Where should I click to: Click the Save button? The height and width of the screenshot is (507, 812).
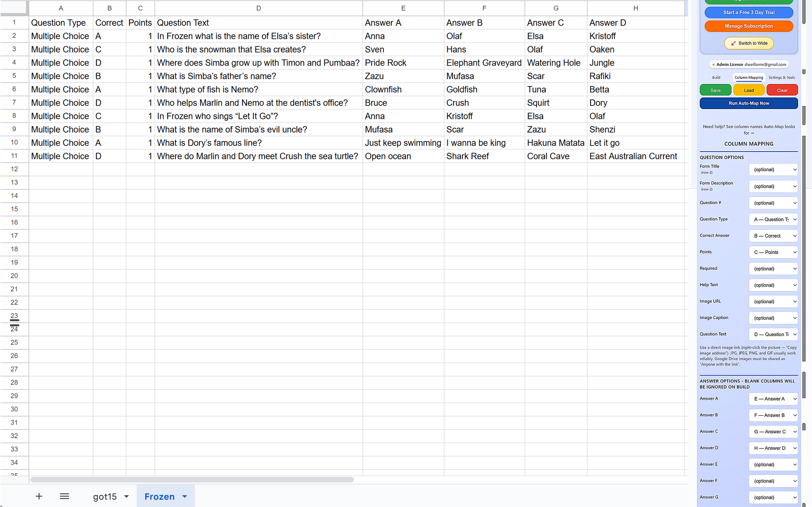(715, 90)
